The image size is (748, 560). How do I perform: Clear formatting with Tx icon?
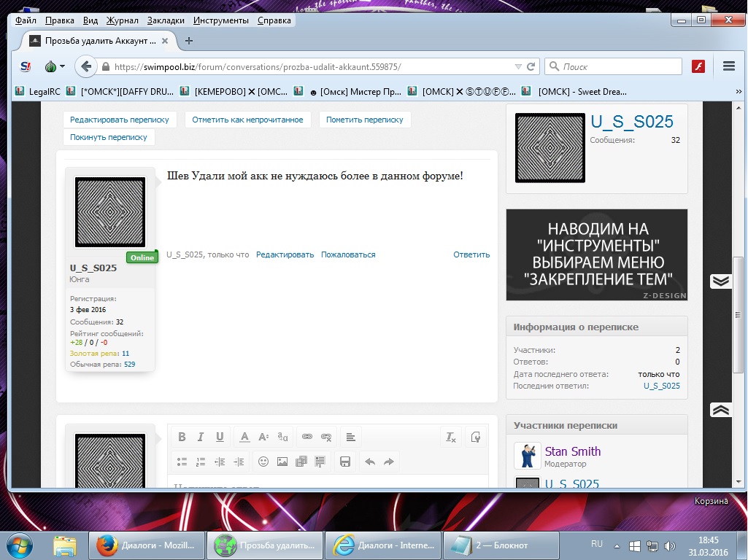451,437
